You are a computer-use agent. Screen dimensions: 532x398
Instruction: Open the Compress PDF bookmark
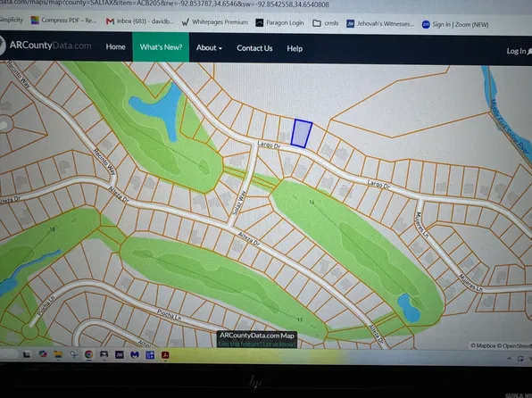click(63, 21)
